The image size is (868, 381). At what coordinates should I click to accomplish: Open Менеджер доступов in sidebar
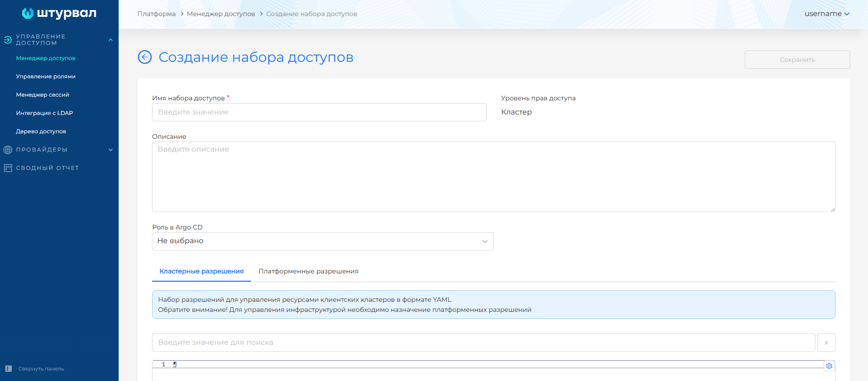click(x=46, y=58)
